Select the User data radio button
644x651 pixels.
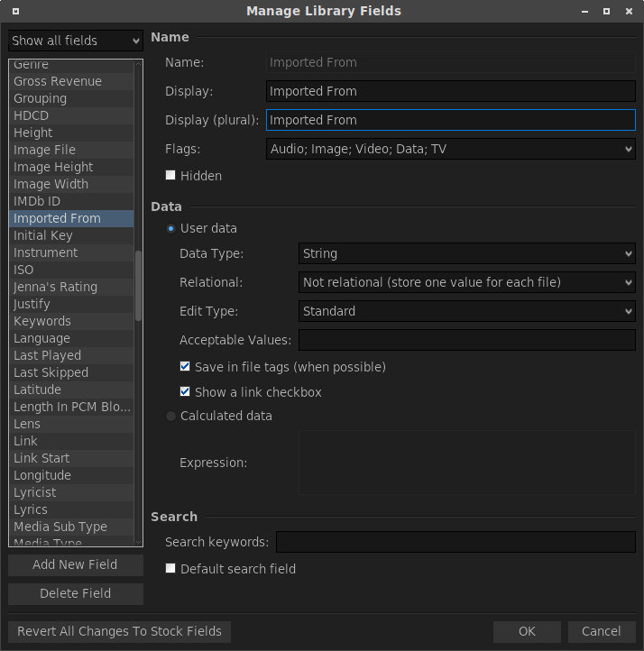click(171, 228)
